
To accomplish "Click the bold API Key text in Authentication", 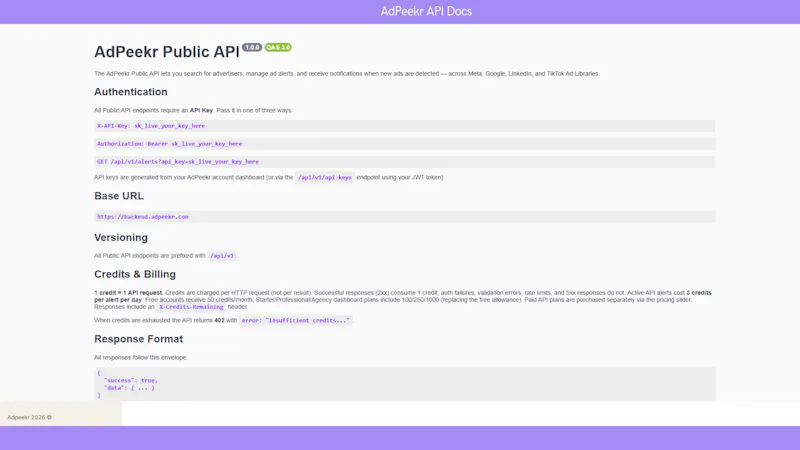I will [201, 110].
